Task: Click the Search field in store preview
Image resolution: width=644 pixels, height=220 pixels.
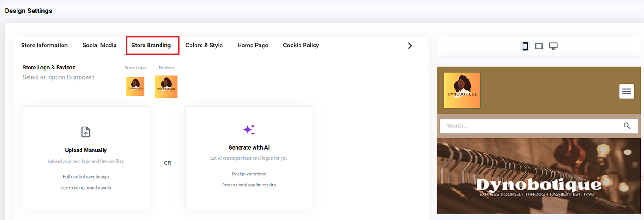Action: click(x=529, y=126)
